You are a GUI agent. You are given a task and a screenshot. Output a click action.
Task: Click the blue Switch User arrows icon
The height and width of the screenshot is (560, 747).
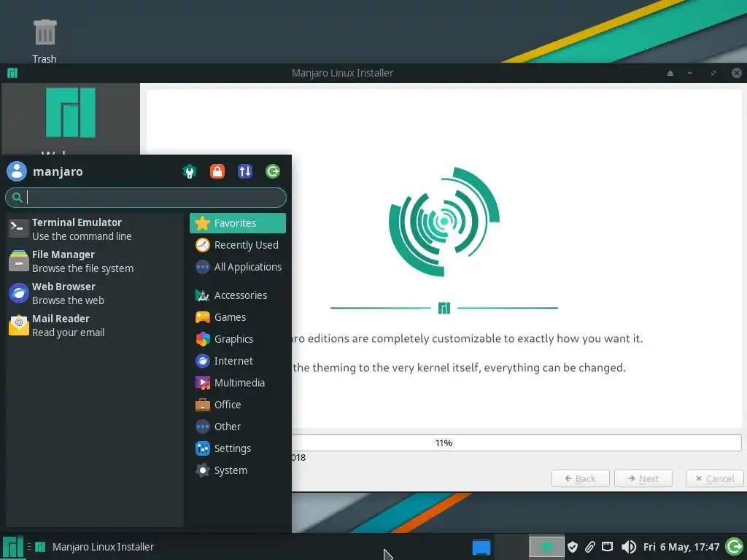point(245,171)
